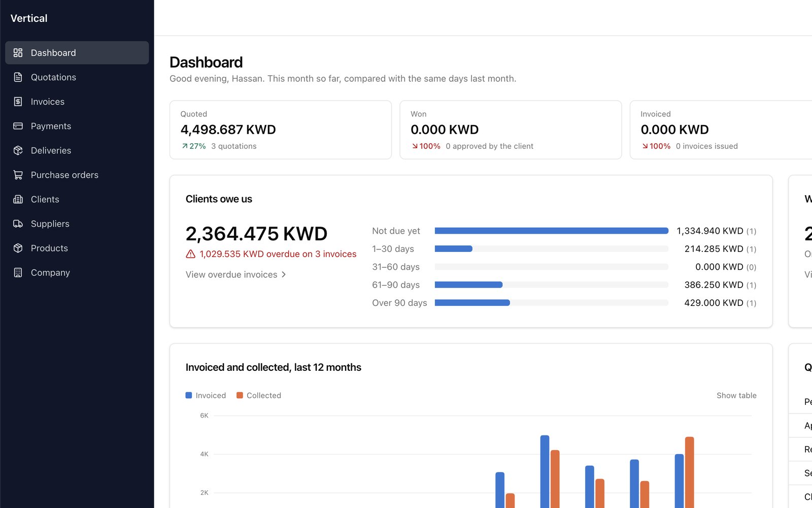
Task: Open Purchase orders from sidebar
Action: [x=77, y=175]
